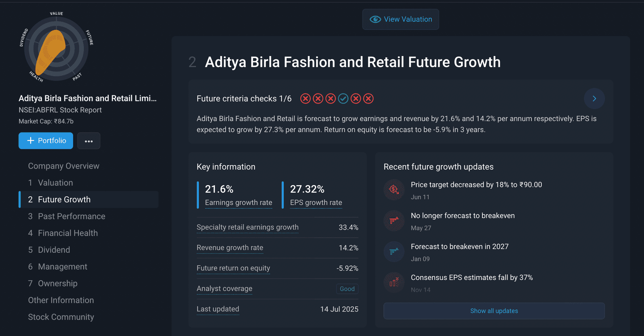Add stock to Portfolio

coord(46,141)
